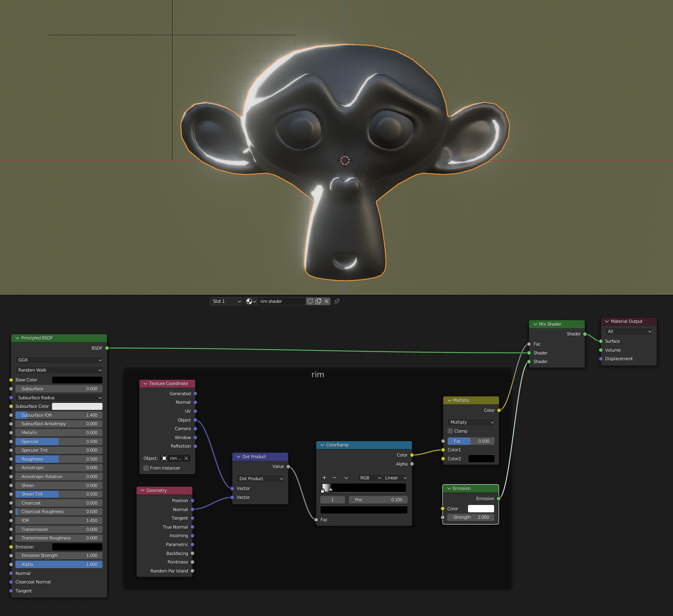Duplicate the rim shader material
Image resolution: width=673 pixels, height=616 pixels.
(x=318, y=301)
